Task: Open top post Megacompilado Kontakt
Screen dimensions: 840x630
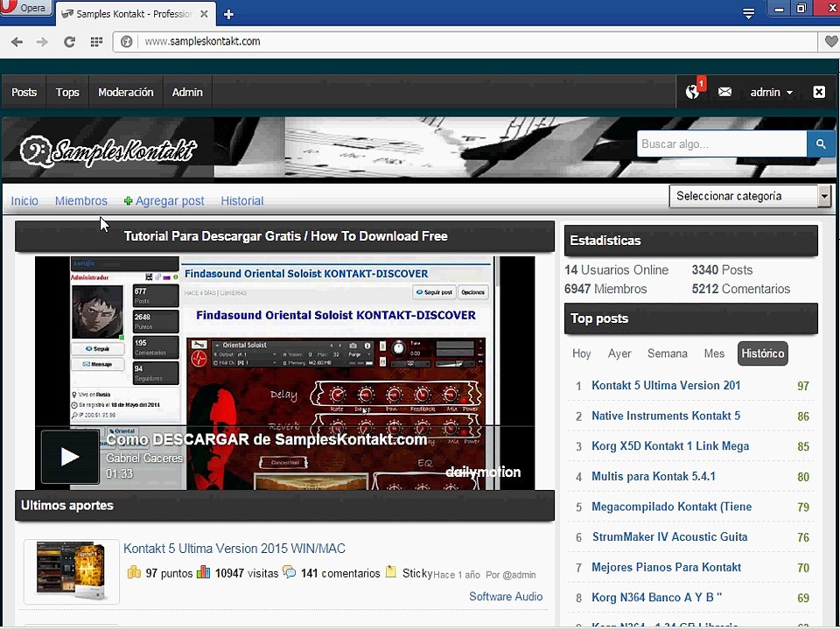Action: 672,507
